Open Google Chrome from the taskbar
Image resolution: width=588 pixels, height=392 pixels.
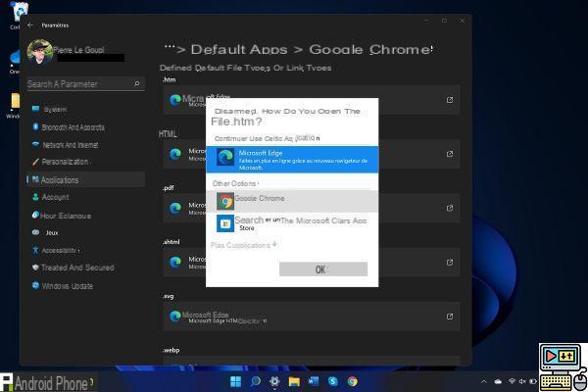click(x=353, y=381)
